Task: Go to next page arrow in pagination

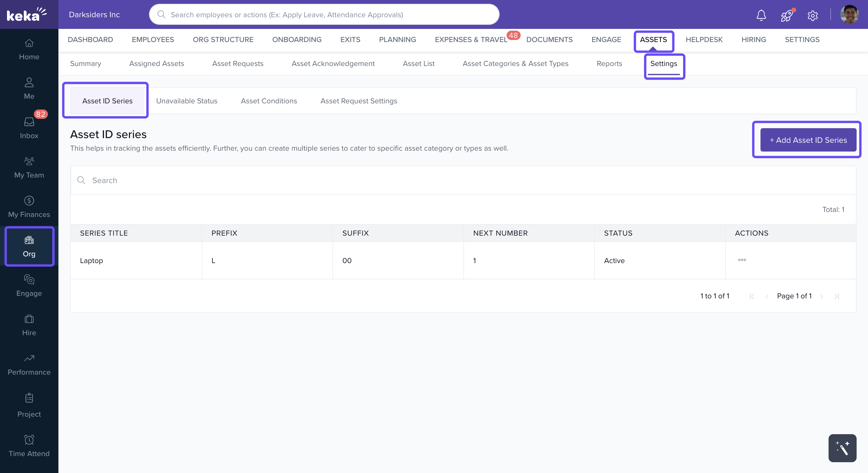Action: [x=821, y=296]
